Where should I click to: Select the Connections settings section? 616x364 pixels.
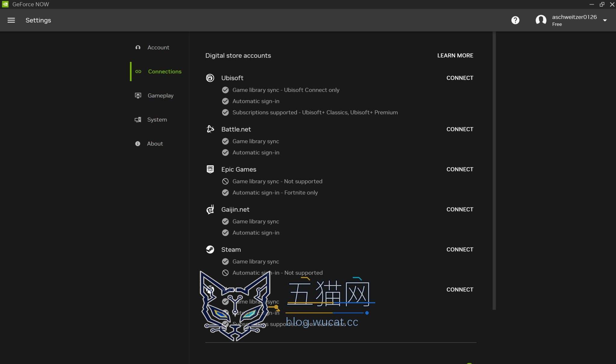(x=159, y=72)
